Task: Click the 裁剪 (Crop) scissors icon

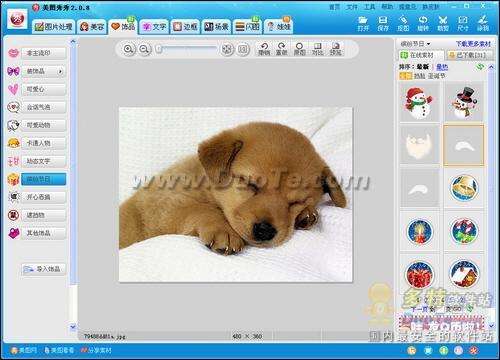Action: [x=443, y=23]
